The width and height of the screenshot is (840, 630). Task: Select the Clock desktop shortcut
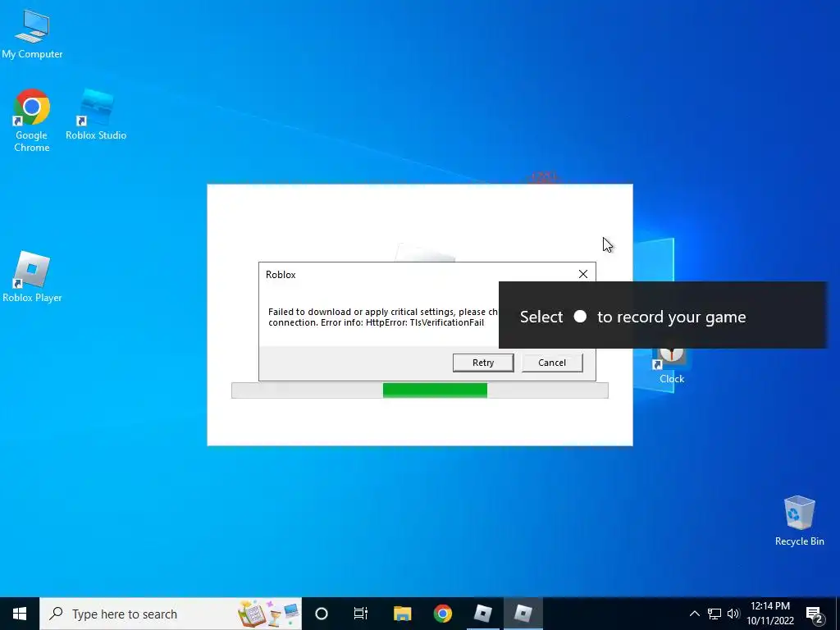(x=672, y=365)
